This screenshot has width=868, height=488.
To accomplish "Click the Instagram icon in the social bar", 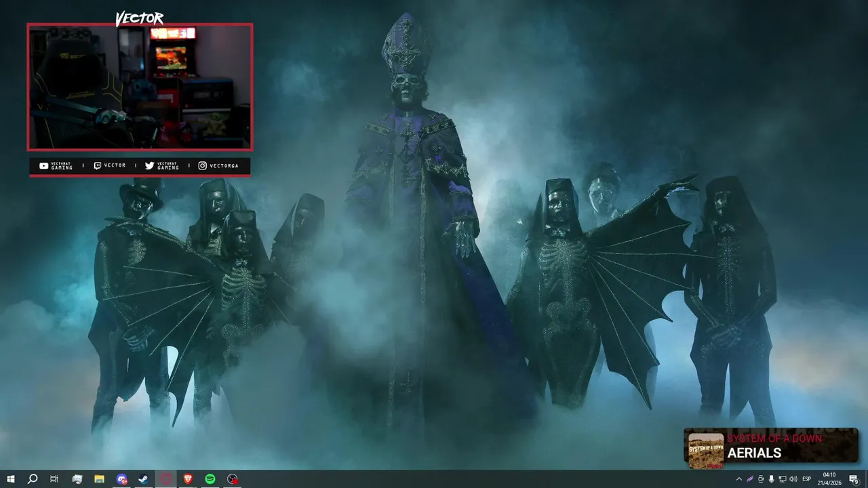I will tap(203, 165).
